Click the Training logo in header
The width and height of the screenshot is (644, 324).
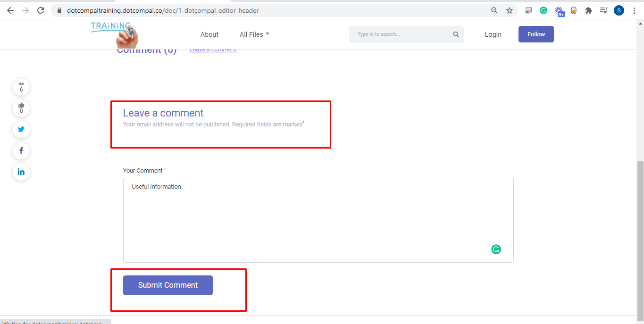(x=114, y=34)
